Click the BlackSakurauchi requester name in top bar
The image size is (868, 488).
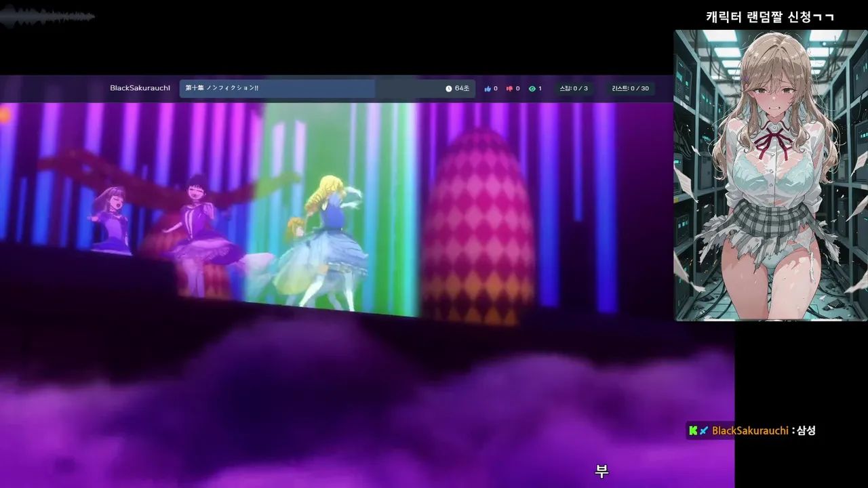tap(140, 89)
